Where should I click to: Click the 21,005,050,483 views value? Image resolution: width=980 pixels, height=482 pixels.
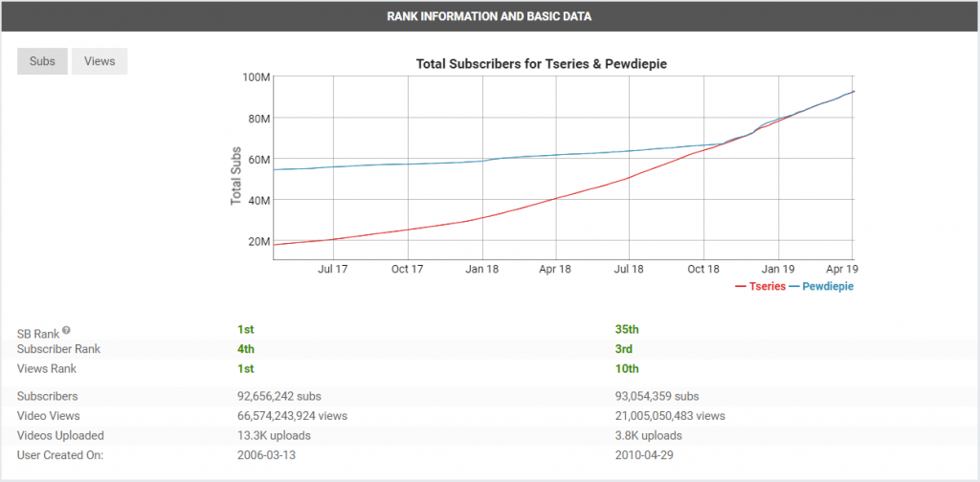coord(670,416)
